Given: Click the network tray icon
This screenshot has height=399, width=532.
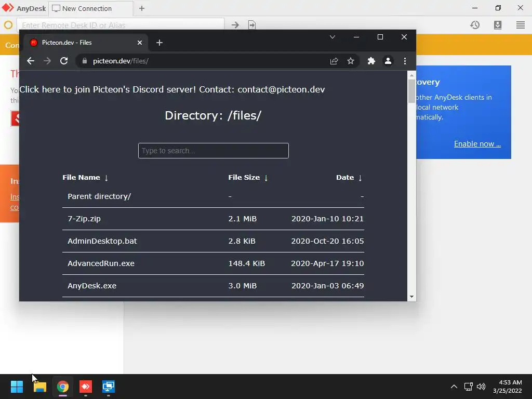Looking at the screenshot, I should pyautogui.click(x=469, y=387).
